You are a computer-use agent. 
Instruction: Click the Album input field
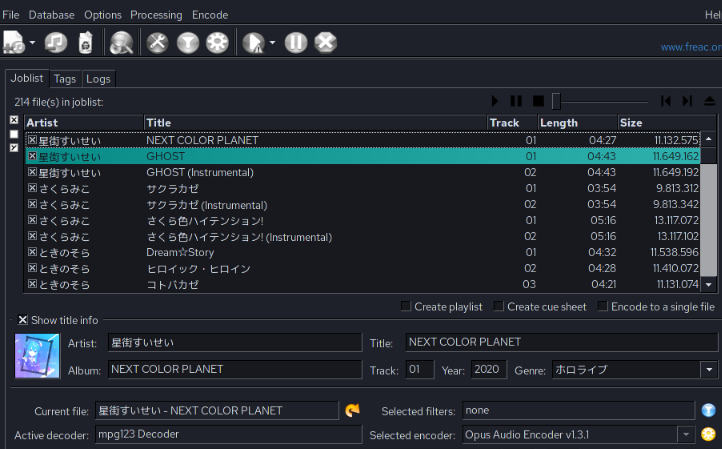(x=235, y=369)
